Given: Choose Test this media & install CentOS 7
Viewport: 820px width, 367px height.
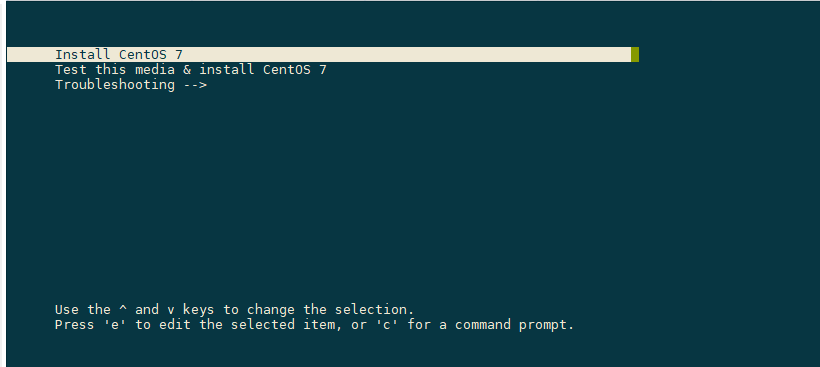Looking at the screenshot, I should 191,70.
